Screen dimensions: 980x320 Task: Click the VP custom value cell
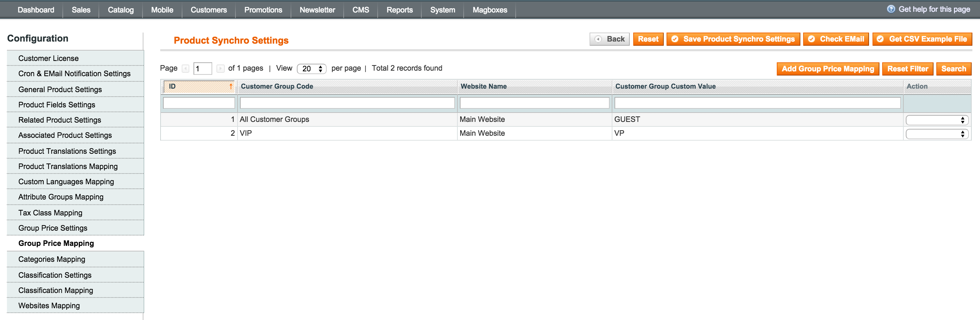click(757, 133)
